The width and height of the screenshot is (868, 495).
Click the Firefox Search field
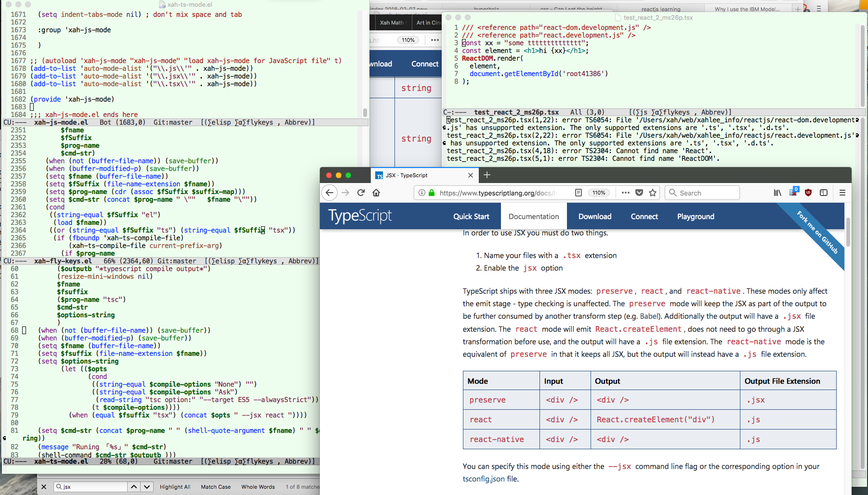tap(702, 193)
